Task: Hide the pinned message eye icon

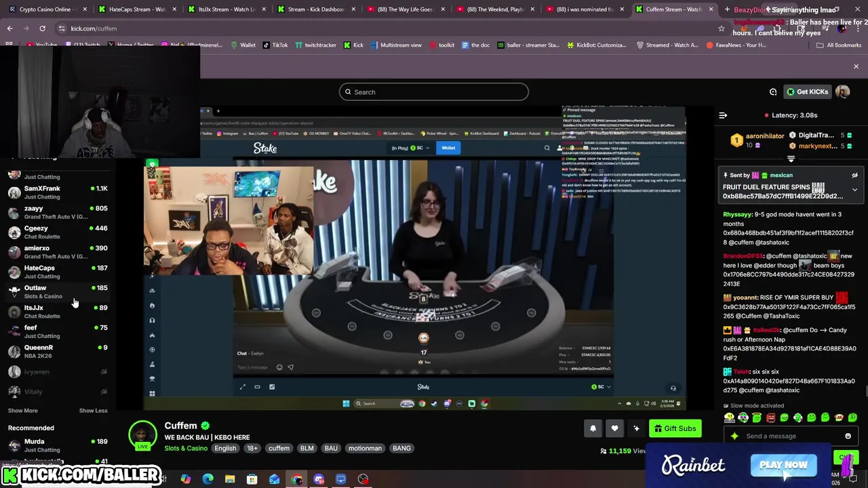Action: point(854,175)
